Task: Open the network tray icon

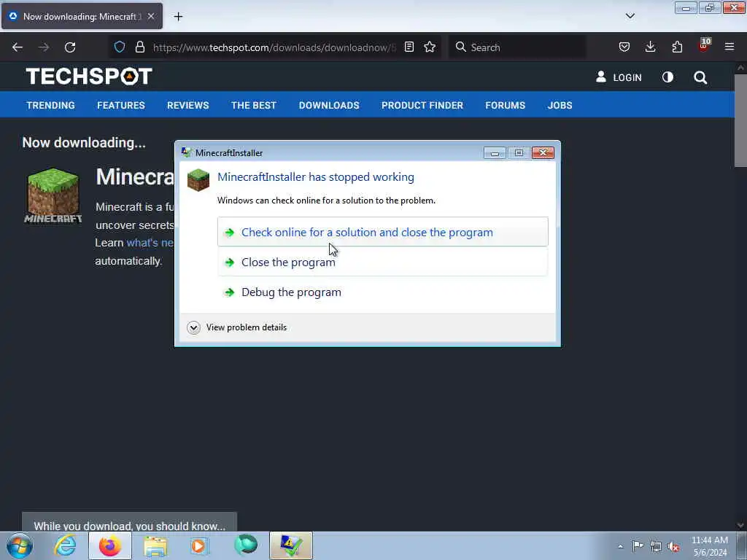Action: click(656, 546)
